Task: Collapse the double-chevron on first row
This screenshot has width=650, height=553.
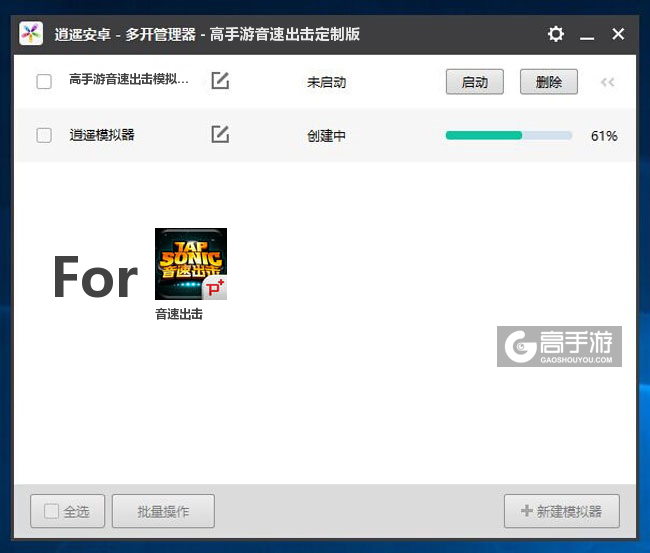Action: (608, 82)
